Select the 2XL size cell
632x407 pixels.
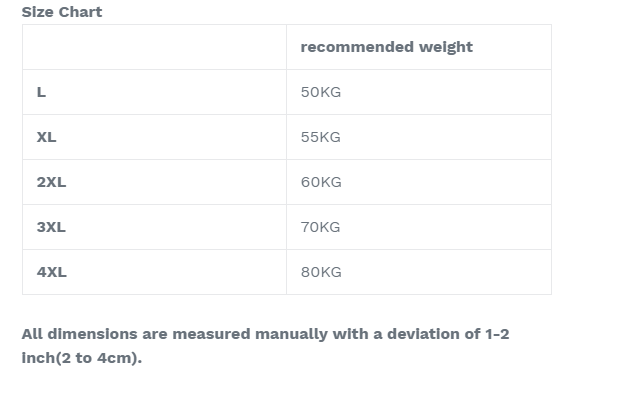[154, 182]
